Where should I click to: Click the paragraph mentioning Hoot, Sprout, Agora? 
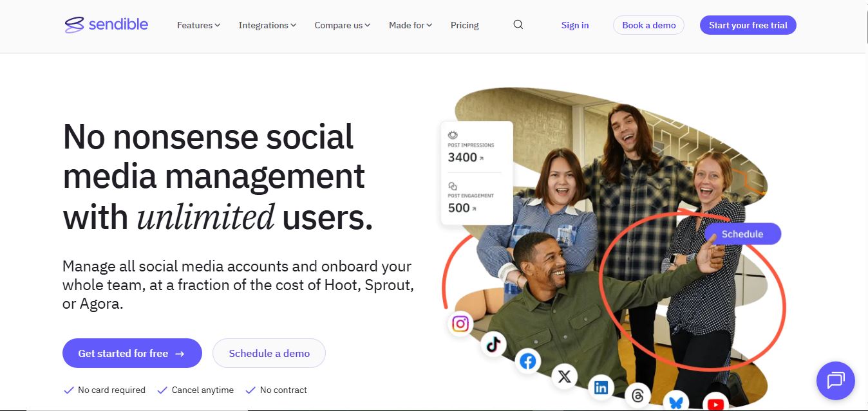tap(238, 285)
